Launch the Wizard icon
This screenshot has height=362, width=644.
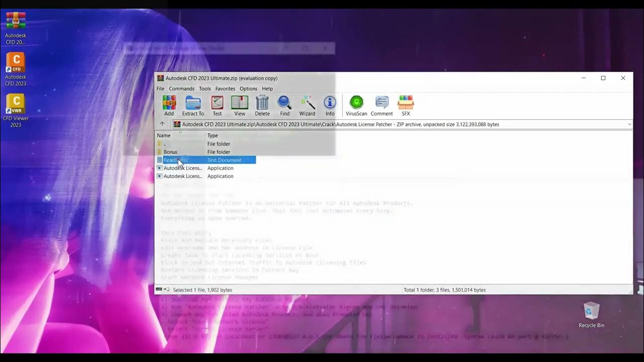pyautogui.click(x=307, y=106)
